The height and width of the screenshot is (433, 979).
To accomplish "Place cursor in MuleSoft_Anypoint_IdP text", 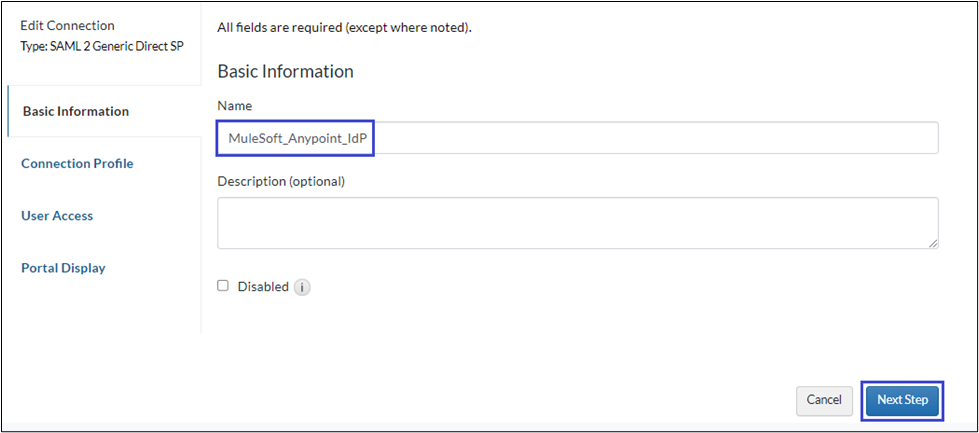I will pos(295,138).
